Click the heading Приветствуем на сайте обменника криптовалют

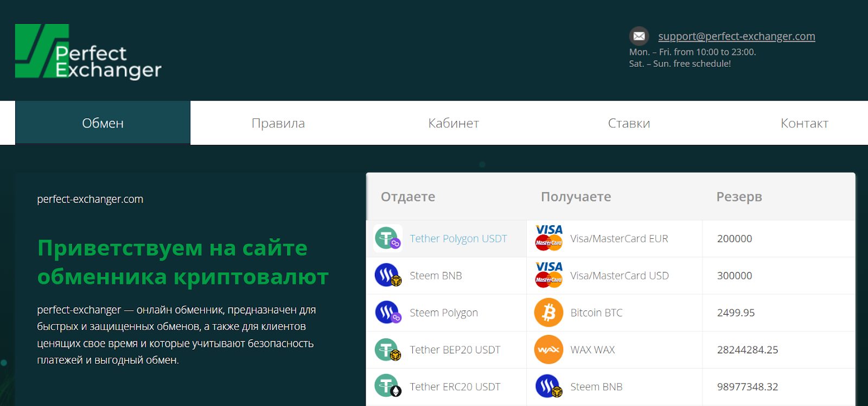[x=183, y=262]
